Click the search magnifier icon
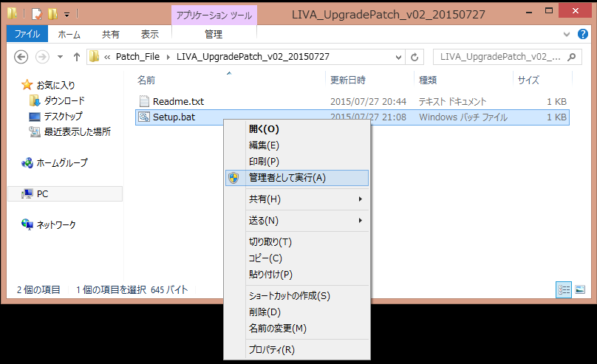Image resolution: width=597 pixels, height=364 pixels. tap(571, 57)
